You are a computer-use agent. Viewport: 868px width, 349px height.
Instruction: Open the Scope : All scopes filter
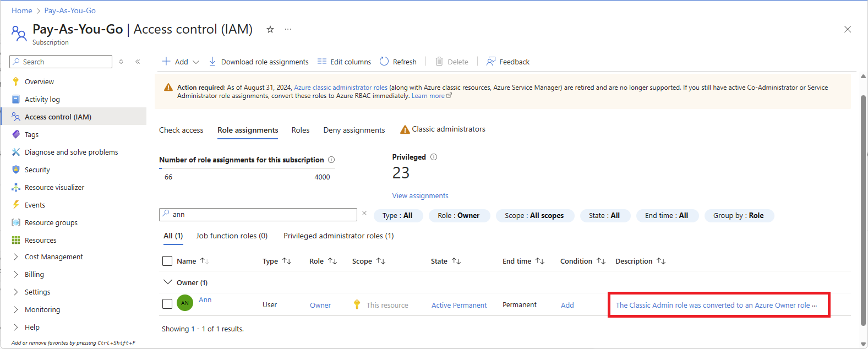point(534,215)
